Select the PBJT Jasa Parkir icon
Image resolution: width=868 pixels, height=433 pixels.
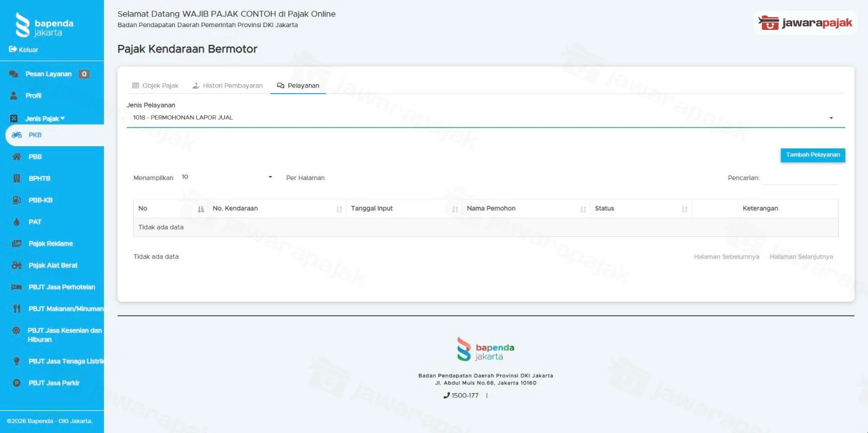click(x=17, y=383)
